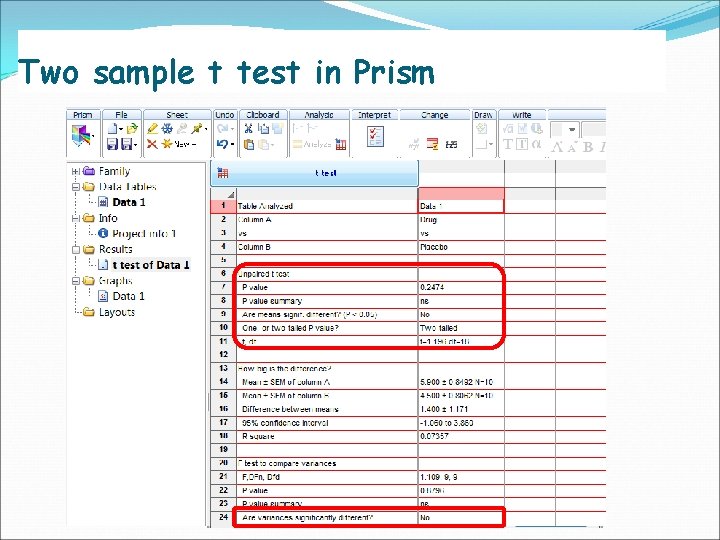Select t test of Data 1 result

tap(151, 264)
